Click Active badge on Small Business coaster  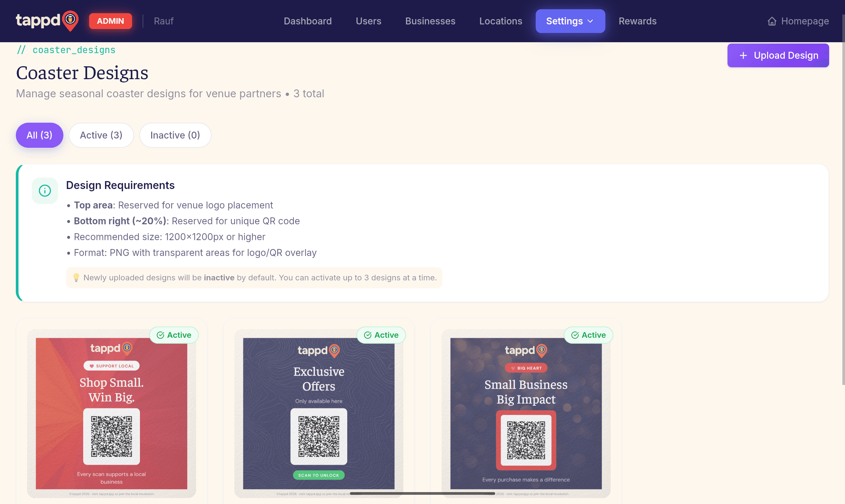(x=589, y=335)
